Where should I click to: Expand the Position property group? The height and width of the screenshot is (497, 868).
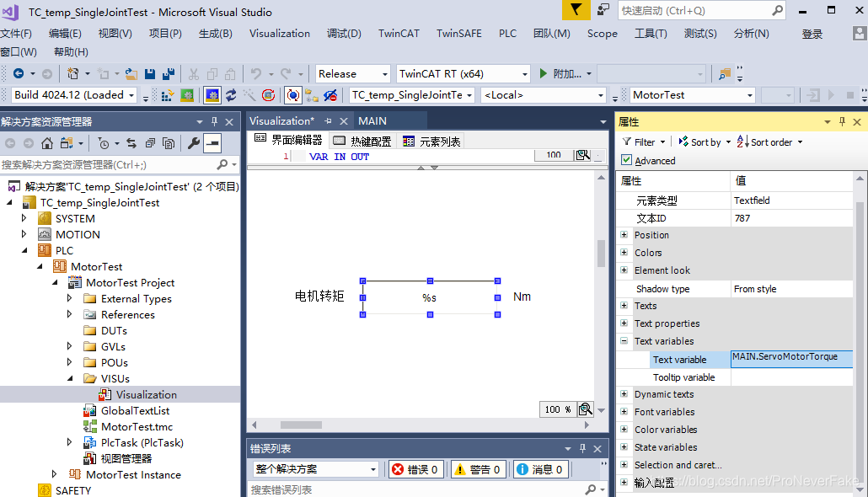(x=624, y=235)
